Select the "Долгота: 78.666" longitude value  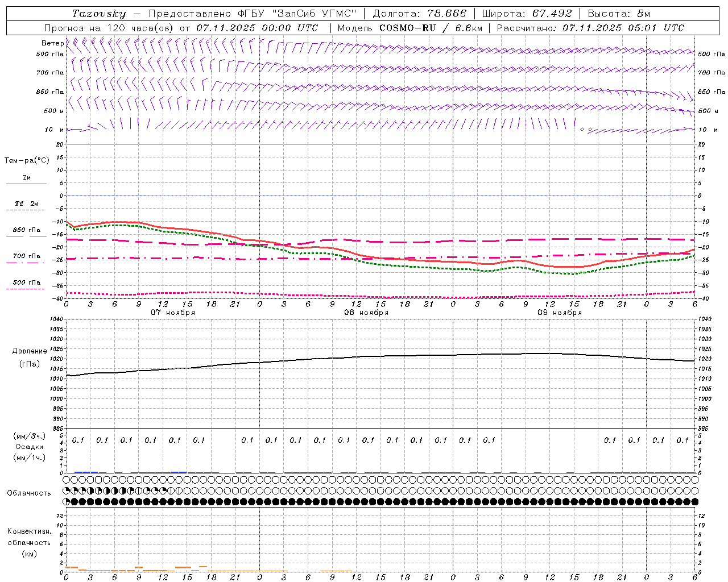pyautogui.click(x=419, y=14)
